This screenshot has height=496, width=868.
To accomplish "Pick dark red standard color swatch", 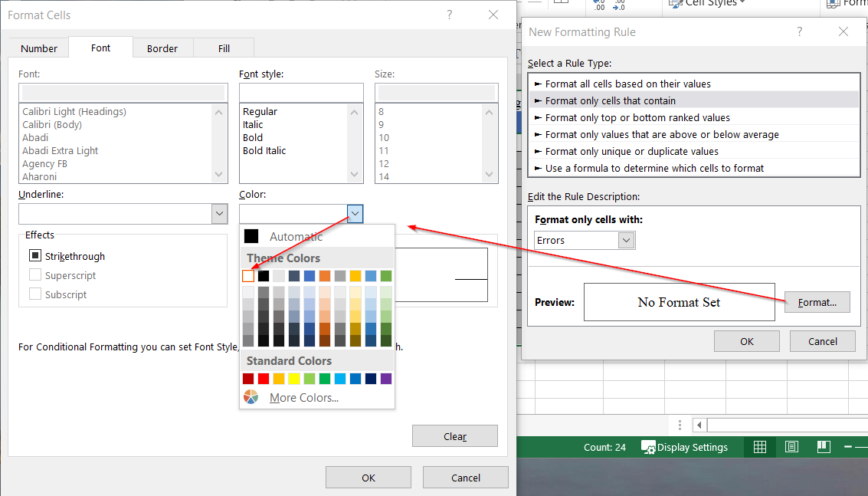I will click(x=248, y=379).
